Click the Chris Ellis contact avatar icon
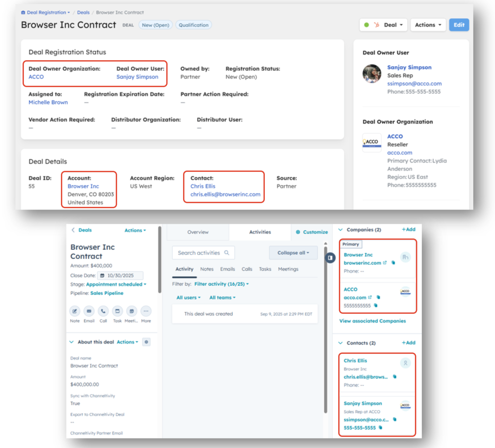This screenshot has width=495, height=448. pyautogui.click(x=405, y=363)
